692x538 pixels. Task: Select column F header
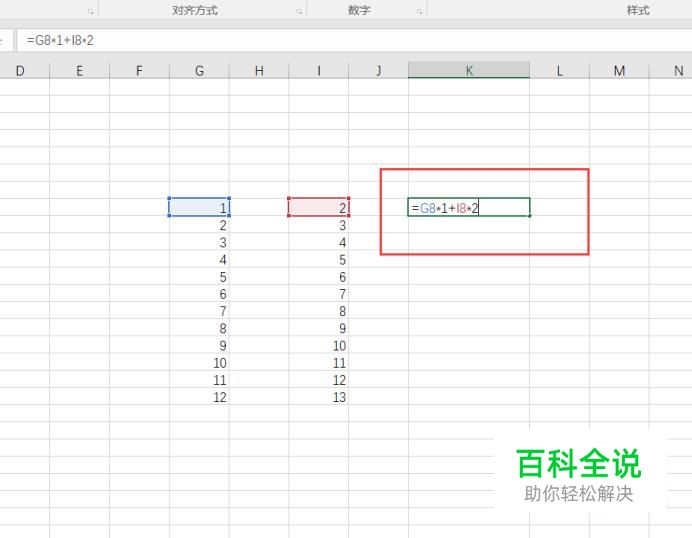pos(139,71)
